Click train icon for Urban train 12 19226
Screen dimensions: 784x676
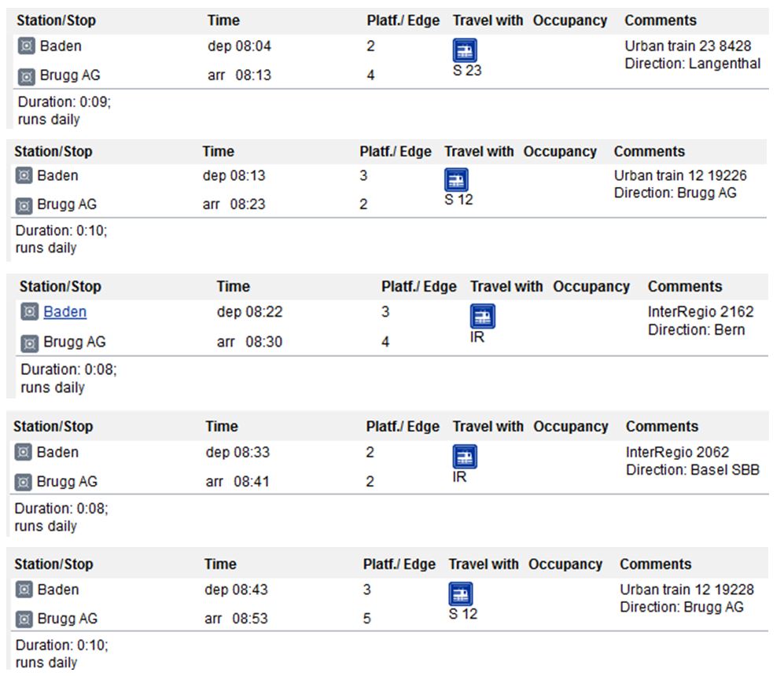click(456, 180)
